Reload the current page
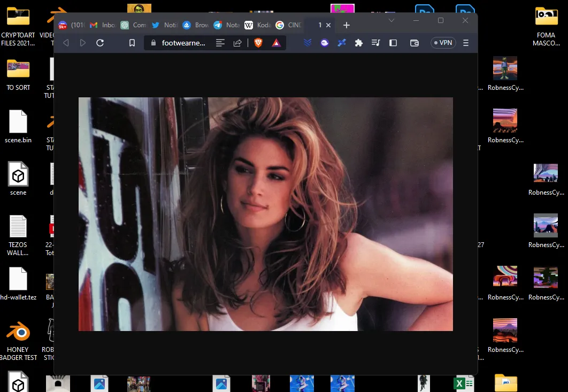Screen dimensions: 568x392 point(99,43)
